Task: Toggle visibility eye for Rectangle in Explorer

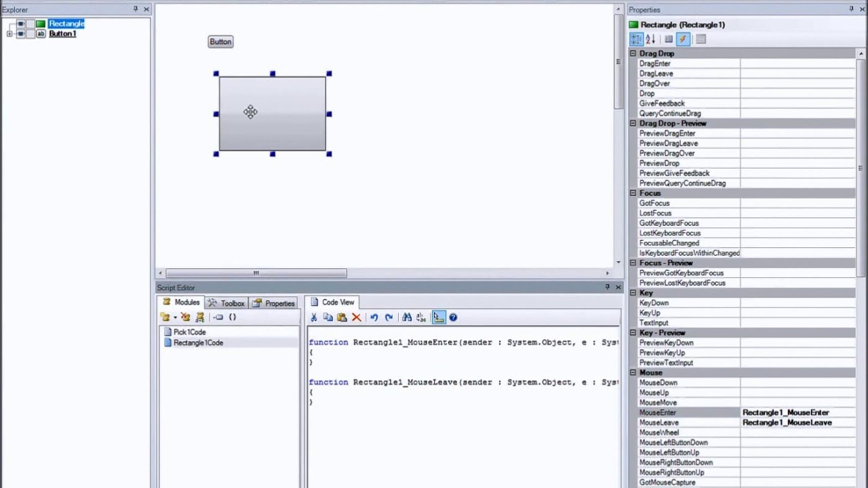Action: [x=20, y=24]
